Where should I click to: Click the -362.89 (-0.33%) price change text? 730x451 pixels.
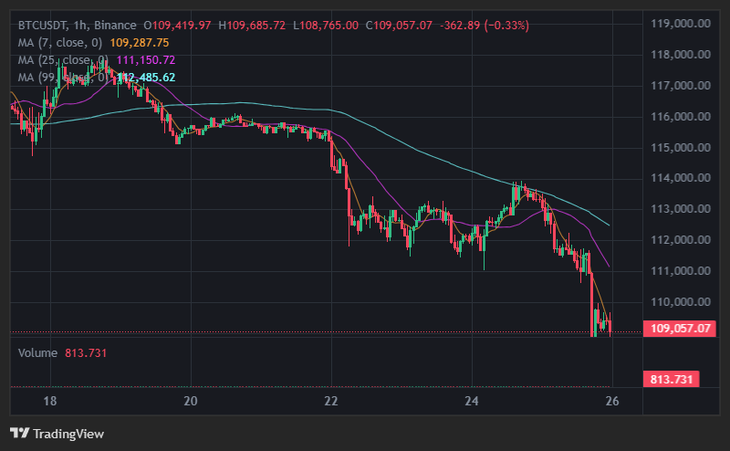click(x=484, y=25)
